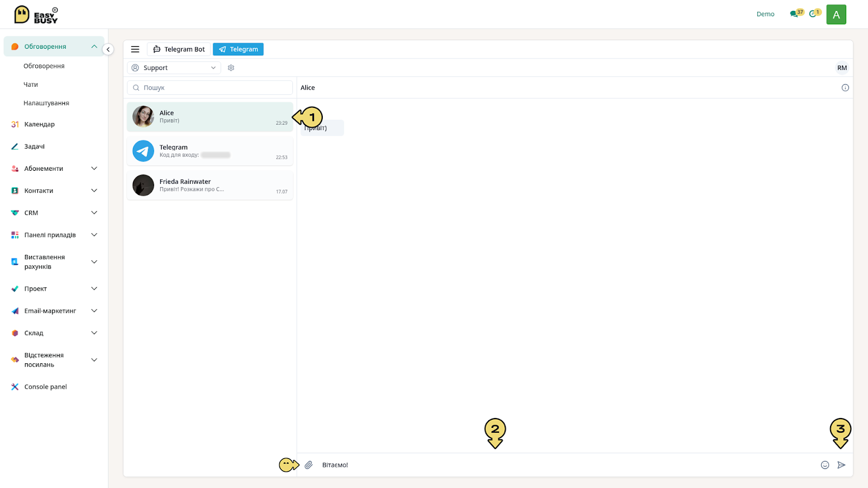
Task: Expand the Панелі приладів chevron
Action: click(94, 235)
